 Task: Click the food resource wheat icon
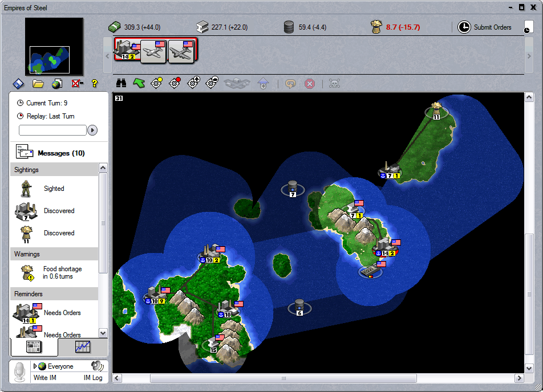pos(376,27)
